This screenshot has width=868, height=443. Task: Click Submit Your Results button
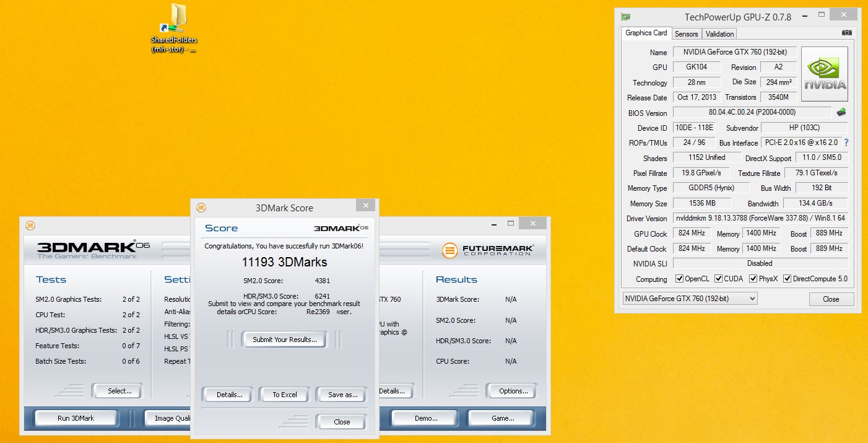[284, 340]
